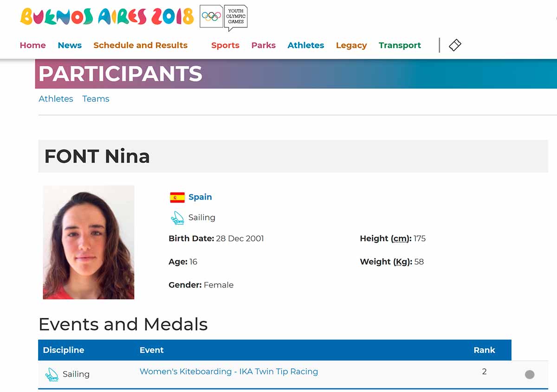Open Women's Kiteboarding - IKA Twin Tip Racing link
Image resolution: width=557 pixels, height=392 pixels.
click(229, 372)
